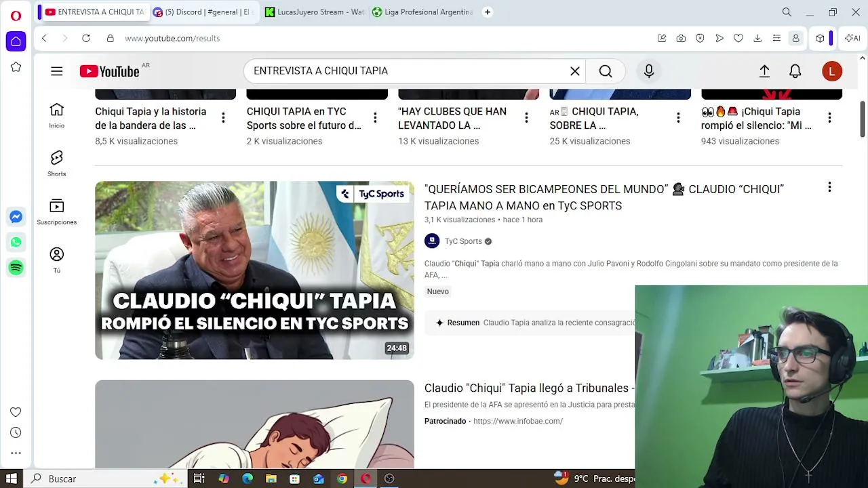Viewport: 868px width, 488px height.
Task: Open Opera sidebar heart pinboards icon
Action: pos(16,412)
